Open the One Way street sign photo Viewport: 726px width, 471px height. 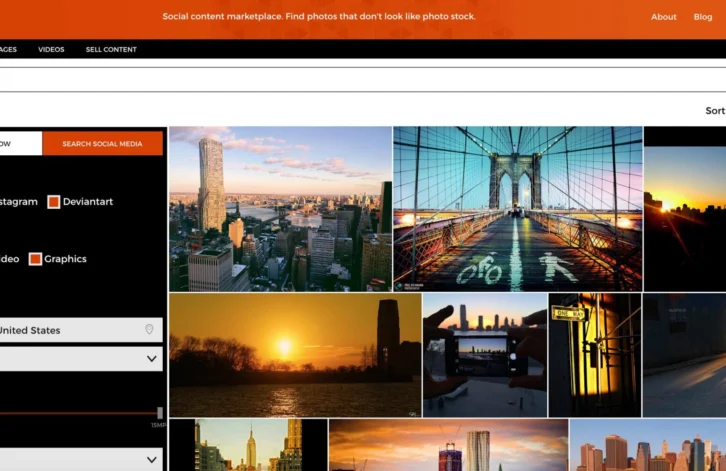point(594,355)
